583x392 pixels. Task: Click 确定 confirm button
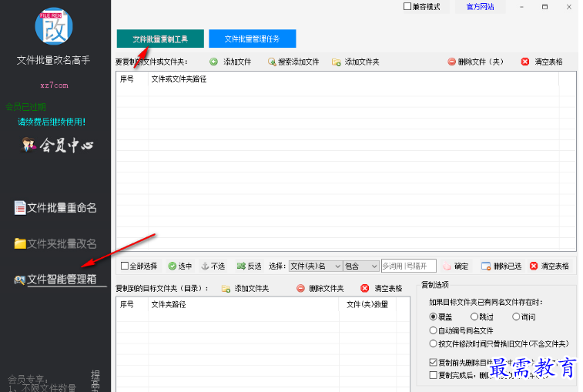[x=456, y=266]
